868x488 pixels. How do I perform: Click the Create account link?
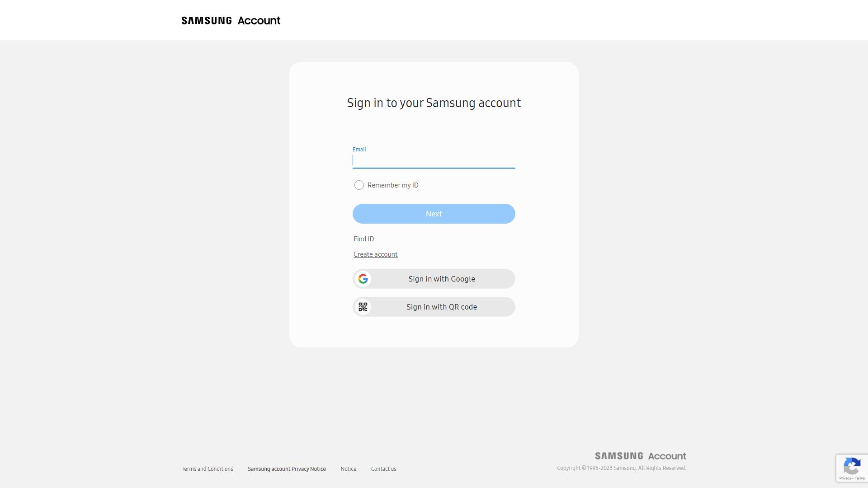pyautogui.click(x=375, y=254)
